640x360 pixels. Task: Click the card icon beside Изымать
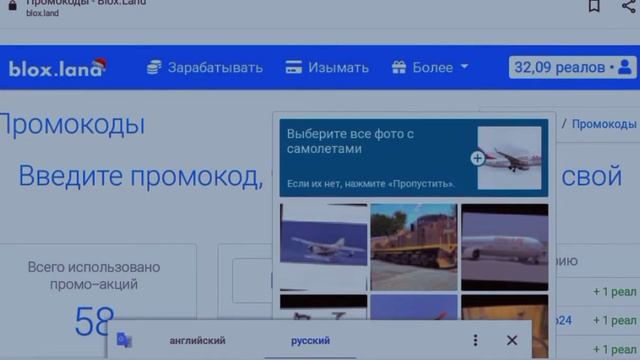(293, 67)
